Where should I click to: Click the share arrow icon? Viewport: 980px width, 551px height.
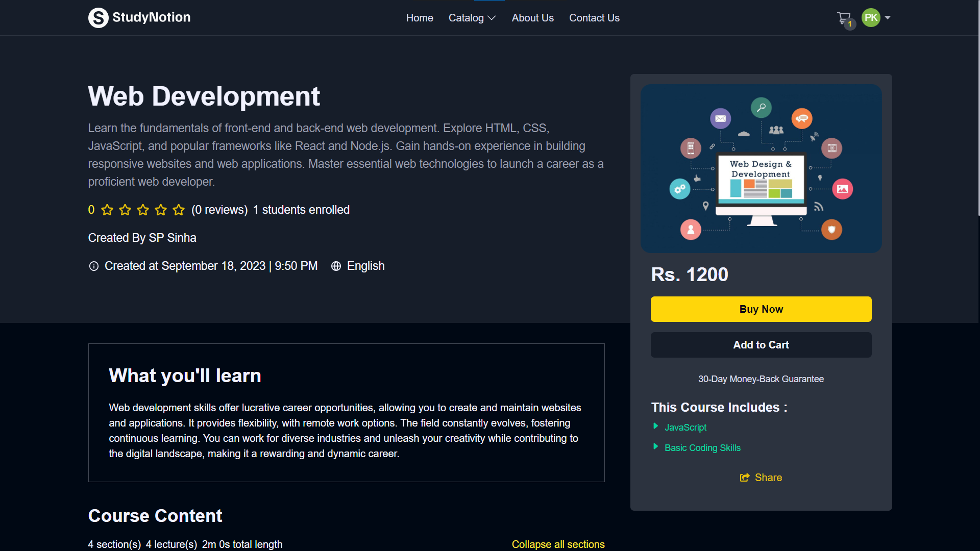tap(745, 478)
